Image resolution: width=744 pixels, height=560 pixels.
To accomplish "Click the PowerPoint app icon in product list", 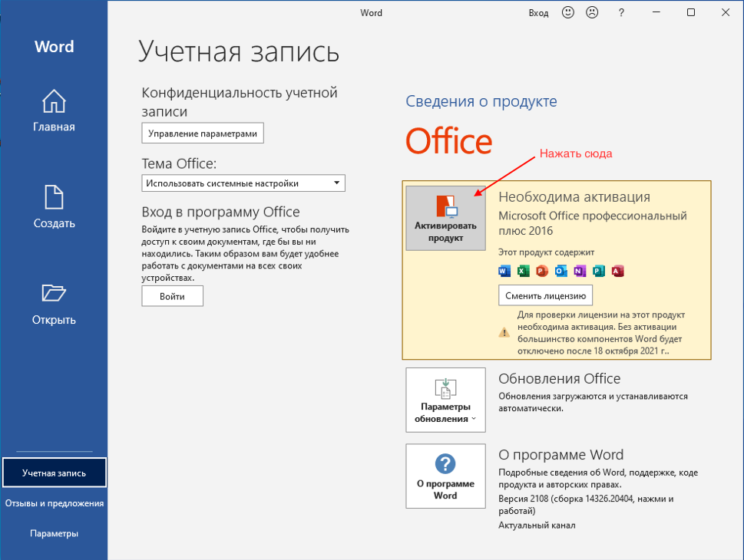I will pos(542,272).
